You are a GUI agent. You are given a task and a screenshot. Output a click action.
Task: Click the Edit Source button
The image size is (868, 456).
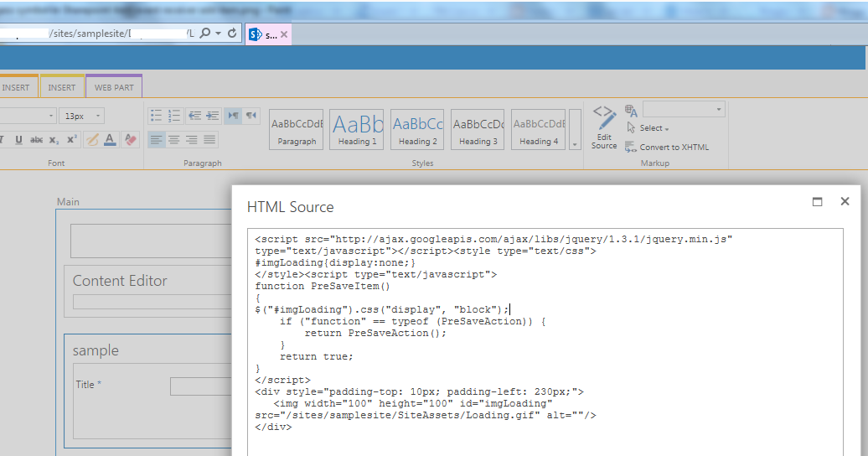(x=603, y=127)
